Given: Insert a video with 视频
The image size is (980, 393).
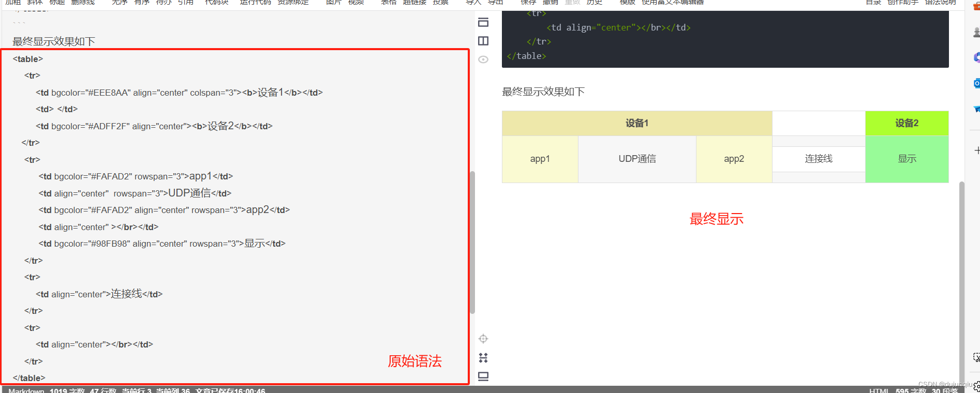Looking at the screenshot, I should pos(356,3).
